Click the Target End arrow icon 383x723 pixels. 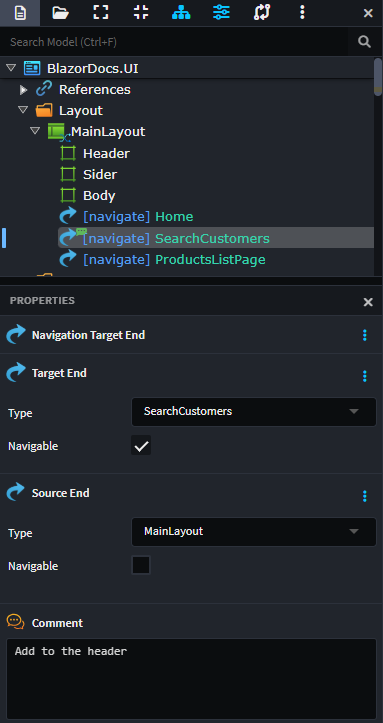coord(16,373)
